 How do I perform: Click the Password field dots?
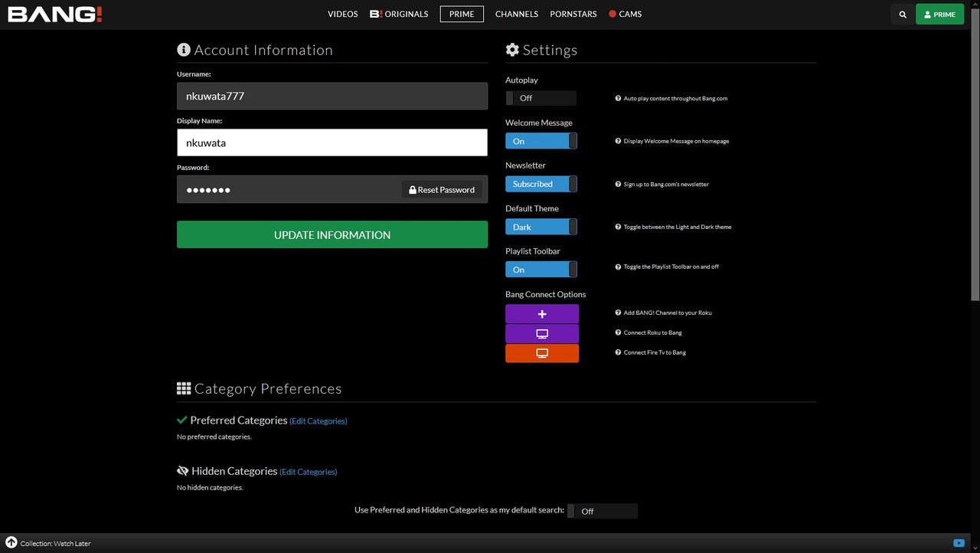208,190
